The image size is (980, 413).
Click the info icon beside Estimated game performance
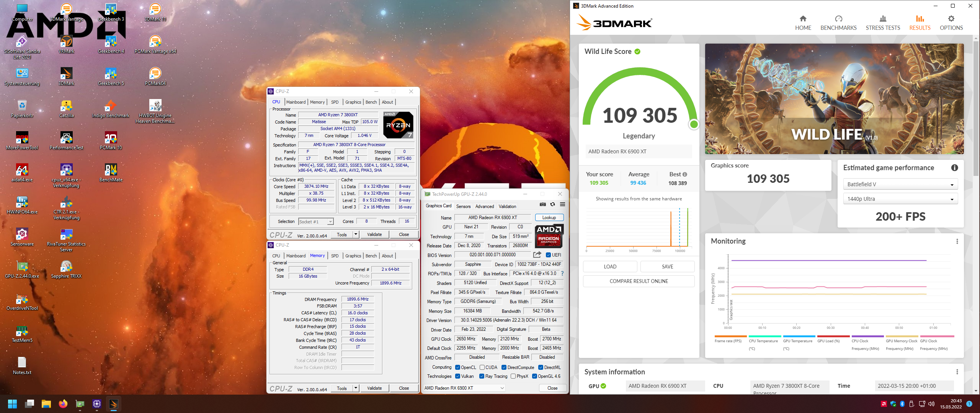[x=954, y=168]
